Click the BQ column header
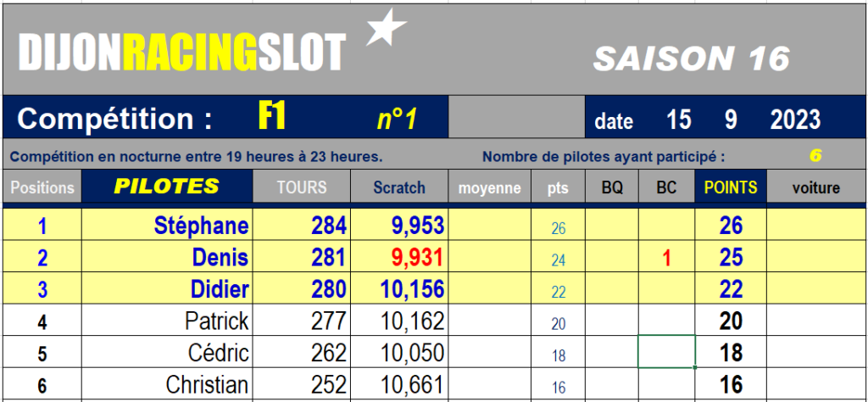 coord(612,187)
